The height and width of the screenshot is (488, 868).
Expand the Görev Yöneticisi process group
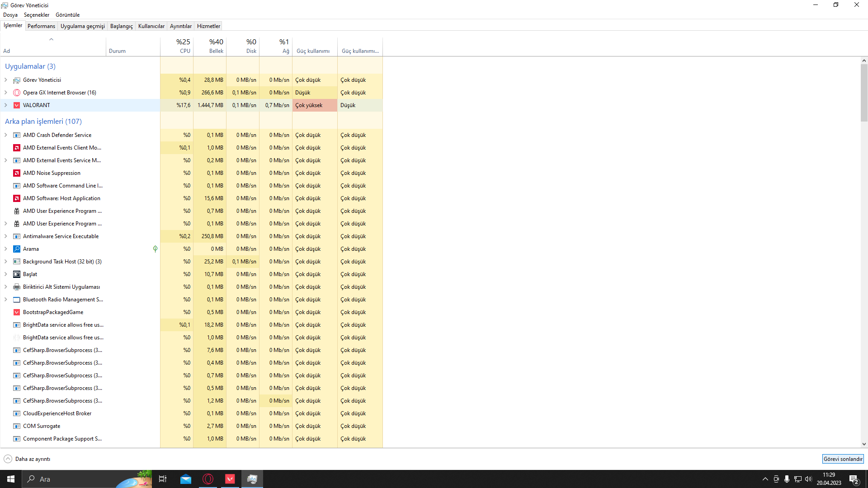click(x=6, y=80)
